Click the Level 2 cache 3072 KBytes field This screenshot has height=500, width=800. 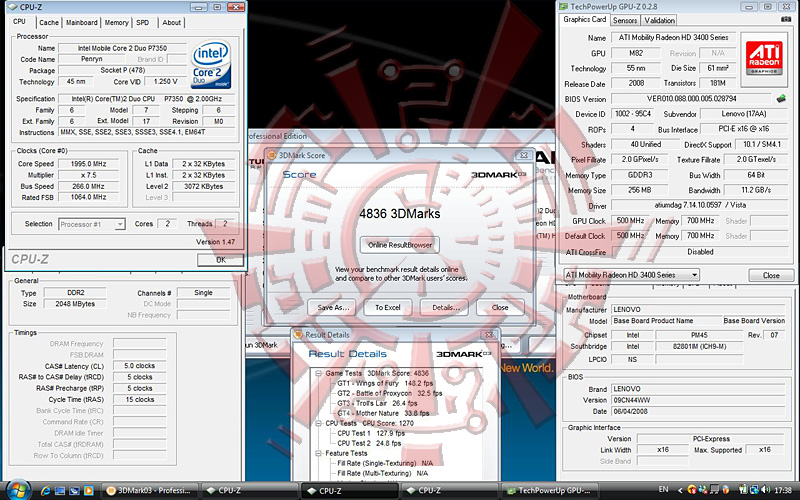tap(204, 186)
